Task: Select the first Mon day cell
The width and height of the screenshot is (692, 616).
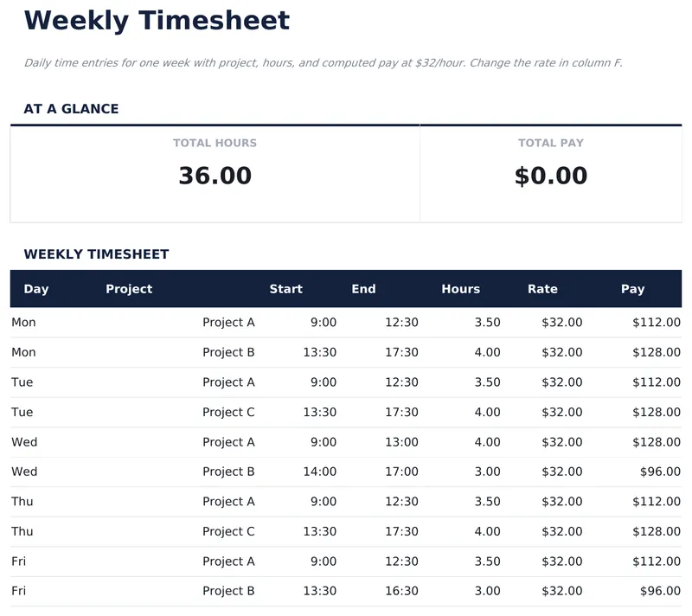Action: [x=24, y=323]
